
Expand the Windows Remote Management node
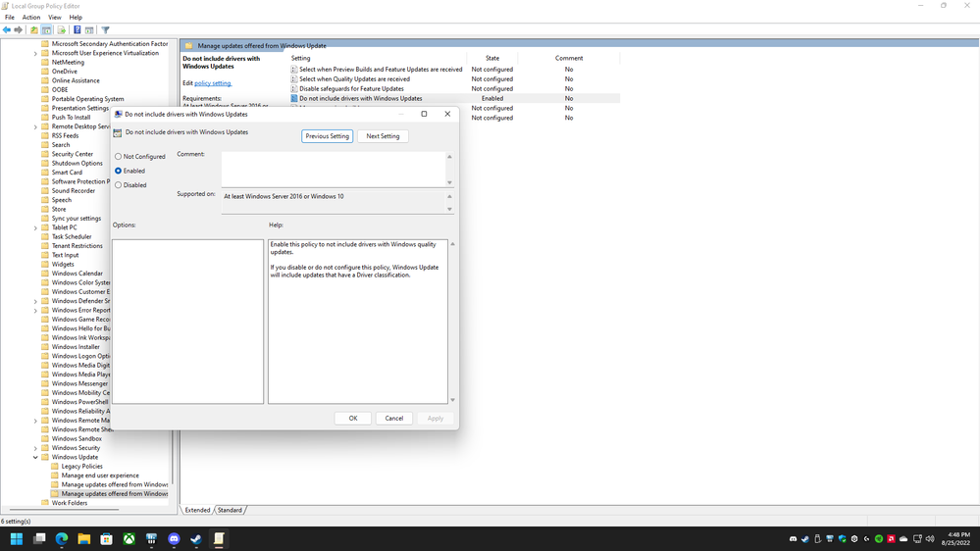click(x=35, y=421)
